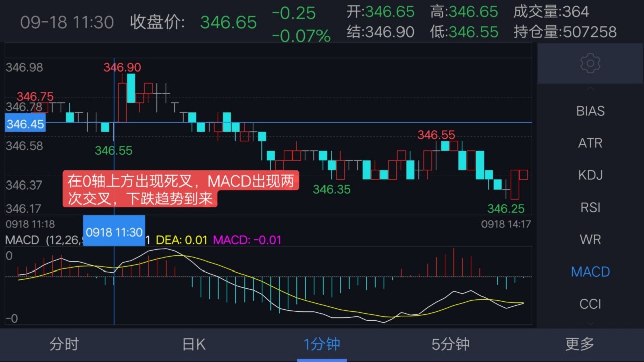The image size is (644, 362).
Task: Switch to the 5分钟 timeframe
Action: coord(451,344)
